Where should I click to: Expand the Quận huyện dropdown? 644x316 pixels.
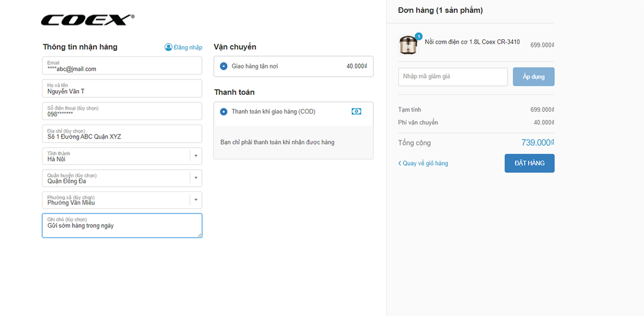[x=196, y=178]
